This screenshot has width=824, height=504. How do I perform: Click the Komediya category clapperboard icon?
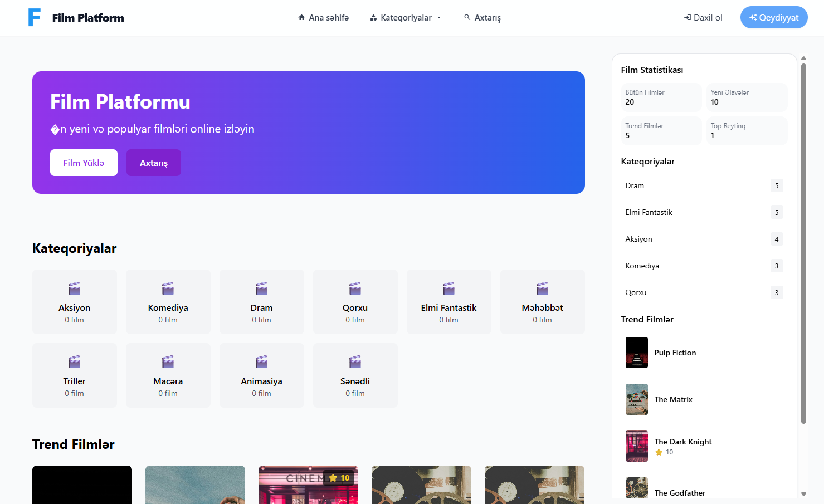coord(168,288)
